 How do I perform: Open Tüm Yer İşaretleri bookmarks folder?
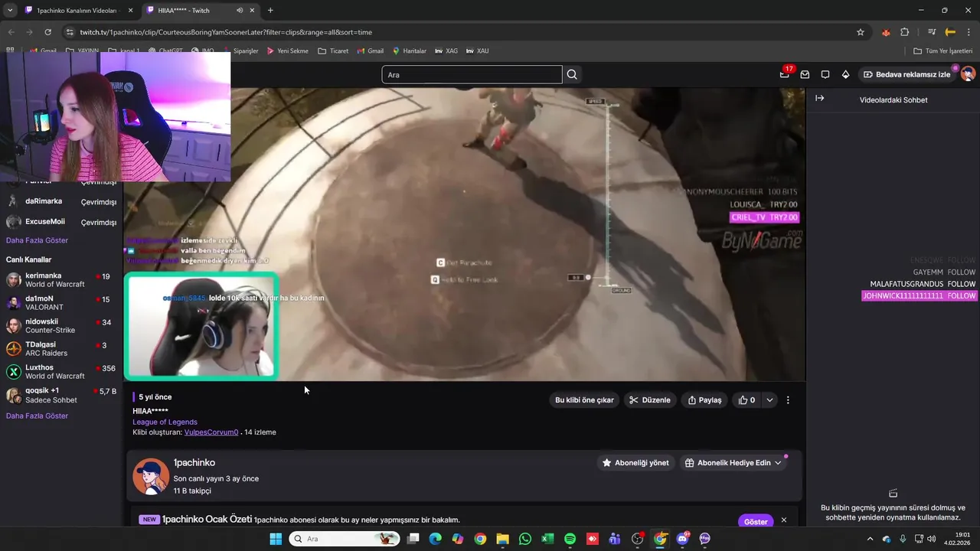pos(942,51)
